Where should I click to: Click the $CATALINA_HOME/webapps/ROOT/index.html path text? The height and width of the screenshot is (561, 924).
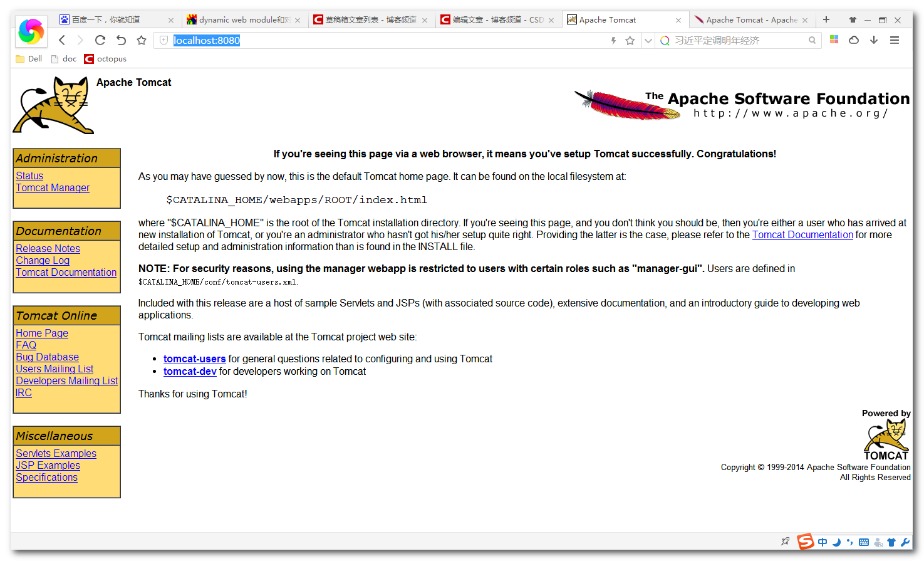tap(296, 199)
